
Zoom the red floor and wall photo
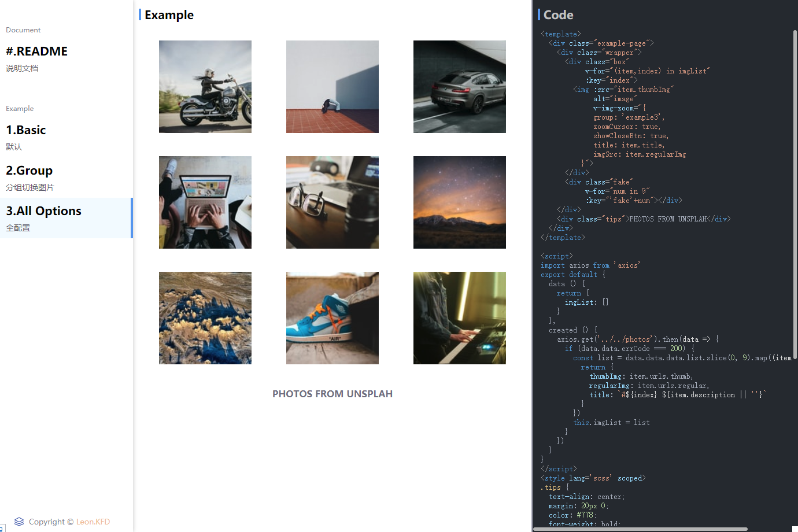[x=332, y=87]
